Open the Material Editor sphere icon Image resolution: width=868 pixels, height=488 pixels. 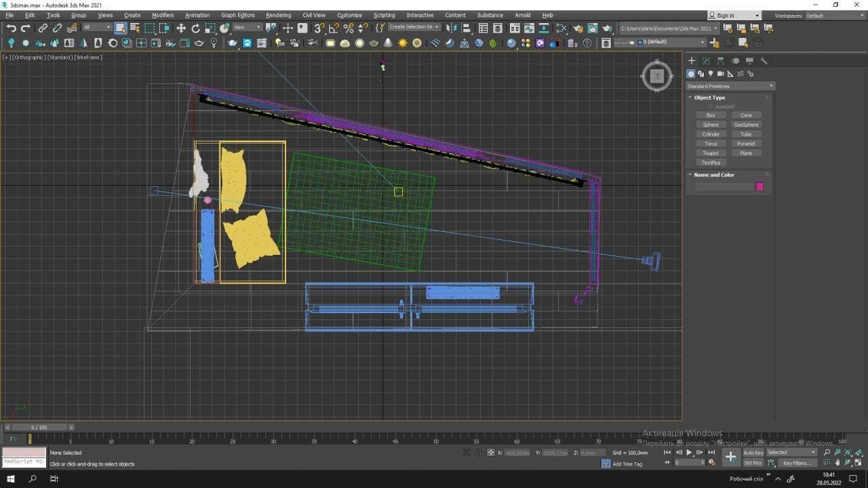tap(561, 28)
